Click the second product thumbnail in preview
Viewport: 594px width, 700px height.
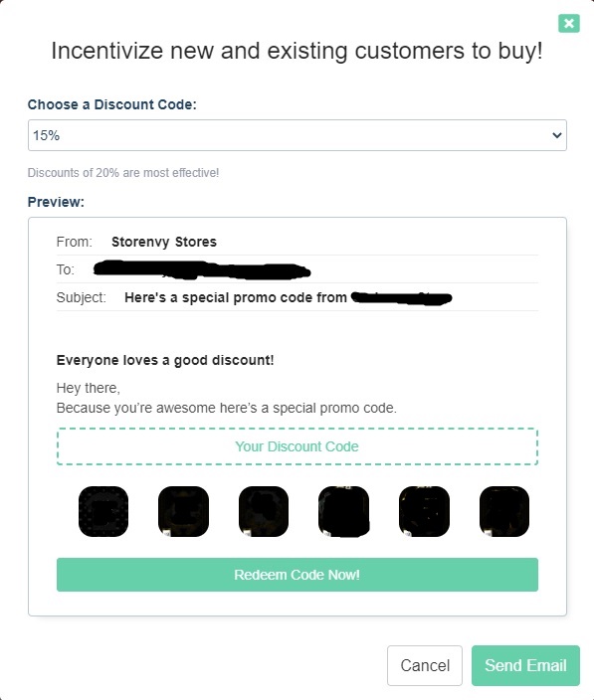click(183, 511)
